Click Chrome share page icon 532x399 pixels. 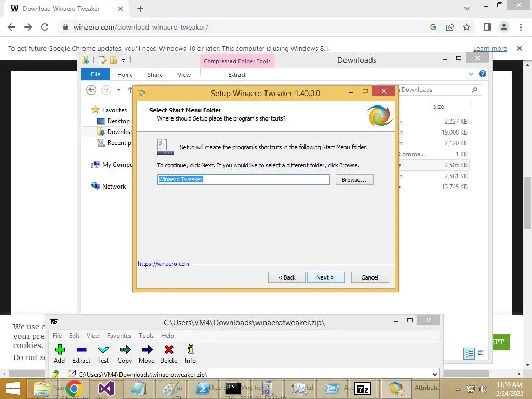click(x=450, y=27)
